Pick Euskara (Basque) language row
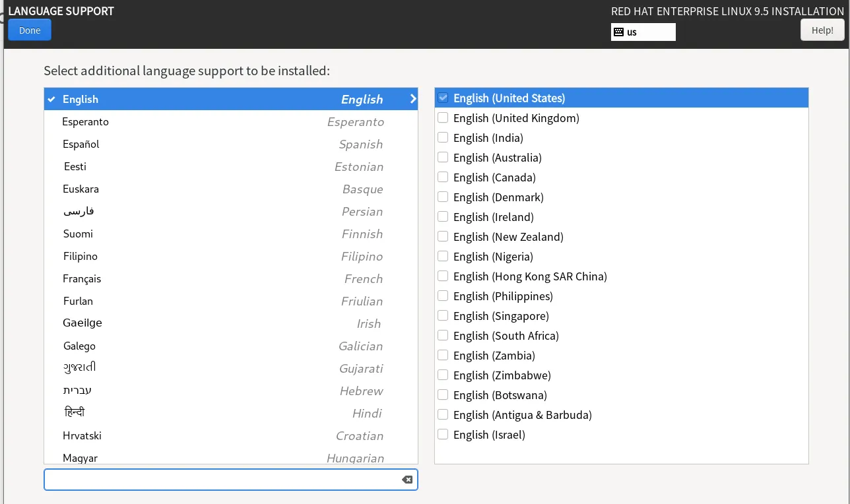The width and height of the screenshot is (850, 504). point(231,189)
